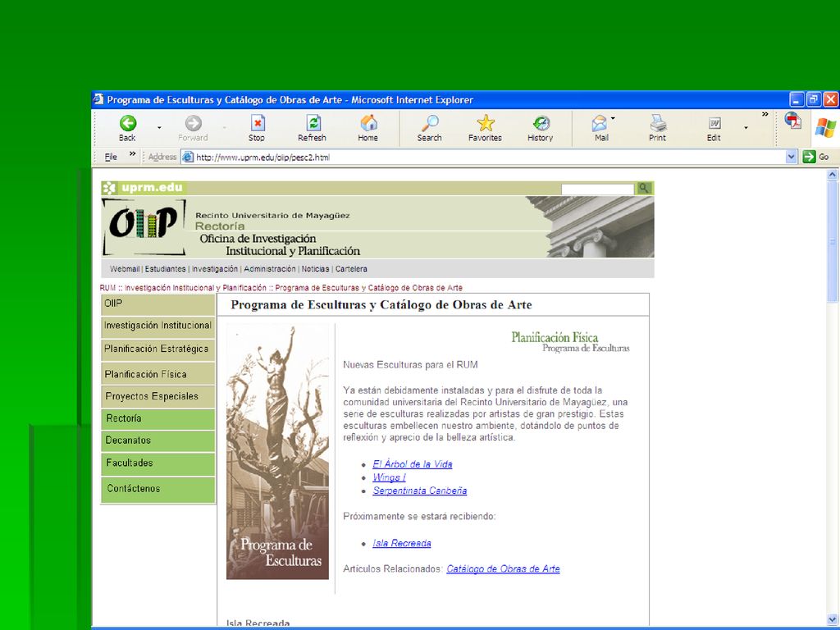Image resolution: width=840 pixels, height=630 pixels.
Task: Select Planificación Física sidebar item
Action: pos(158,373)
